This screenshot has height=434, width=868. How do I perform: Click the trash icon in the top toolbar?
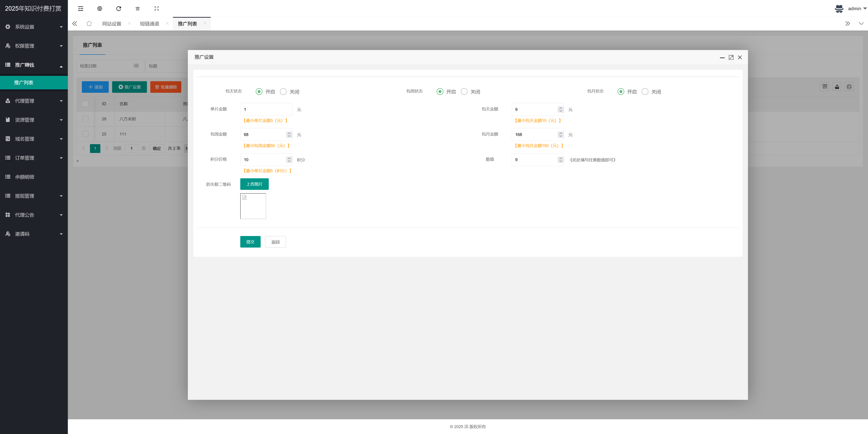click(137, 8)
